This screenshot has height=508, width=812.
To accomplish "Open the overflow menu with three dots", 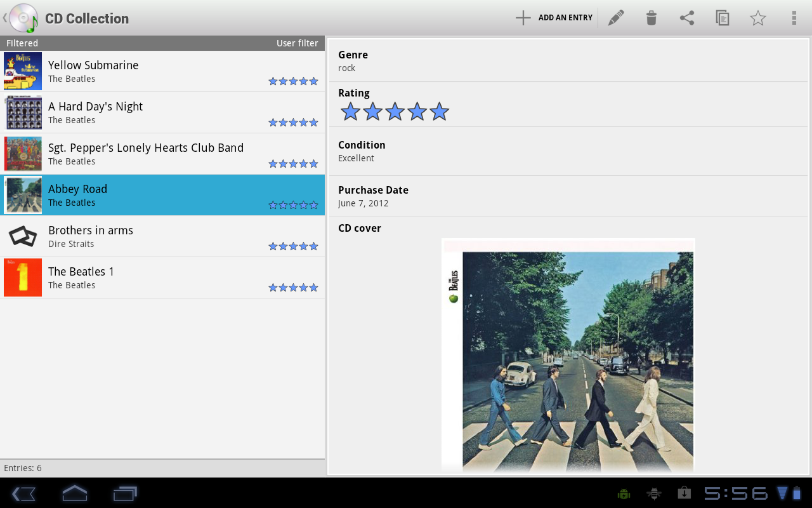I will point(794,18).
